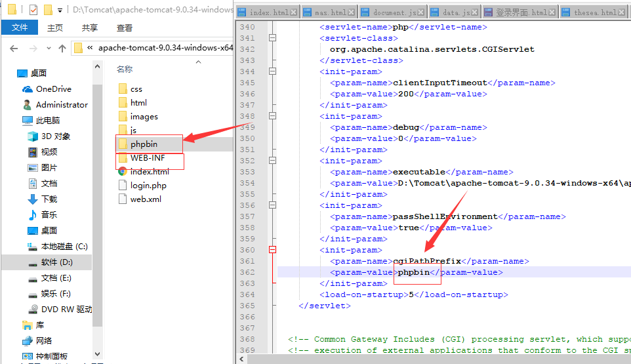This screenshot has height=364, width=631.
Task: Switch to mas.html editor tab
Action: 329,12
